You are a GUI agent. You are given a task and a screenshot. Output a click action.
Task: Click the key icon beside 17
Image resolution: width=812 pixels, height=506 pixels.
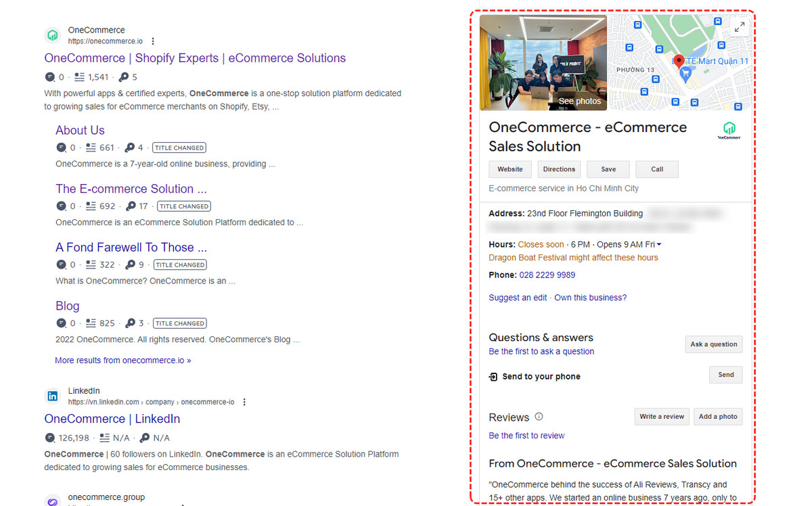131,206
